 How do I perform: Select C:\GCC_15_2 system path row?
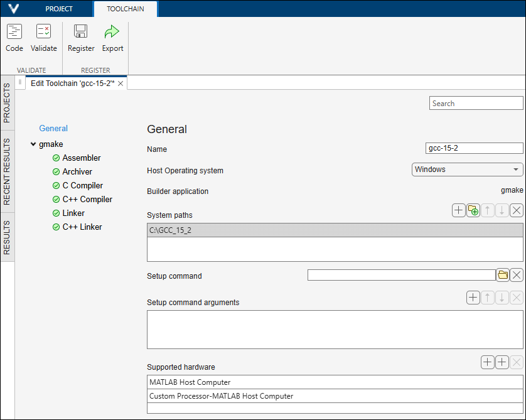pyautogui.click(x=335, y=230)
